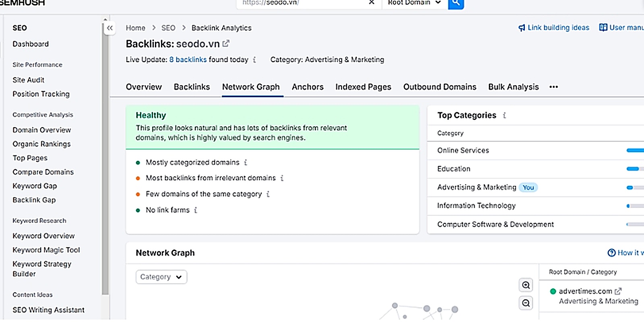Click the Education category bar
The height and width of the screenshot is (322, 644).
point(635,169)
